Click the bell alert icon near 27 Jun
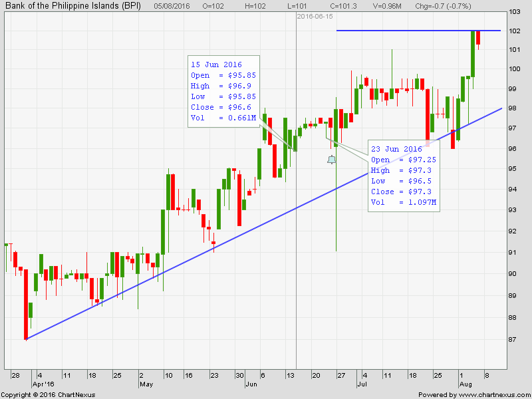The height and width of the screenshot is (399, 532). click(x=331, y=160)
